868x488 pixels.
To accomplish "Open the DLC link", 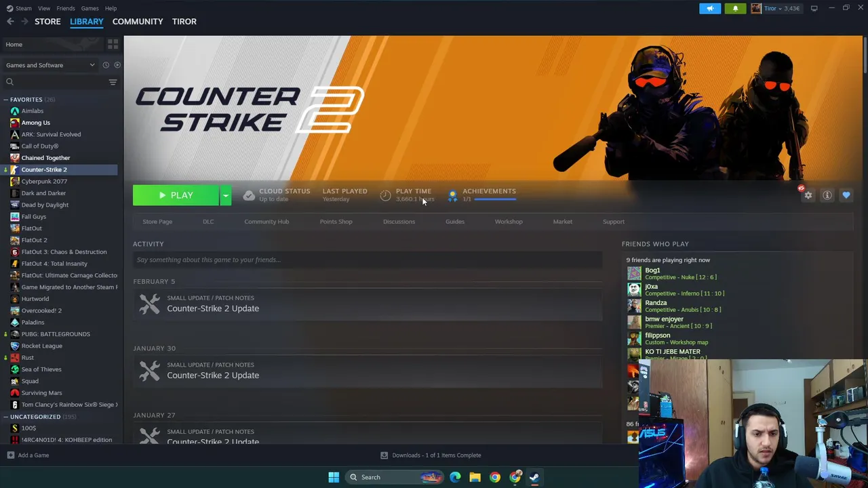I will pyautogui.click(x=208, y=222).
